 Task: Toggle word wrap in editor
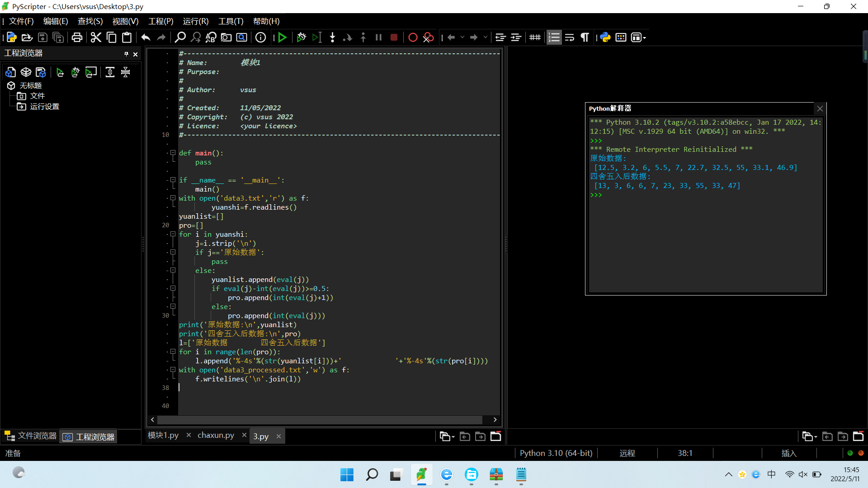(570, 38)
